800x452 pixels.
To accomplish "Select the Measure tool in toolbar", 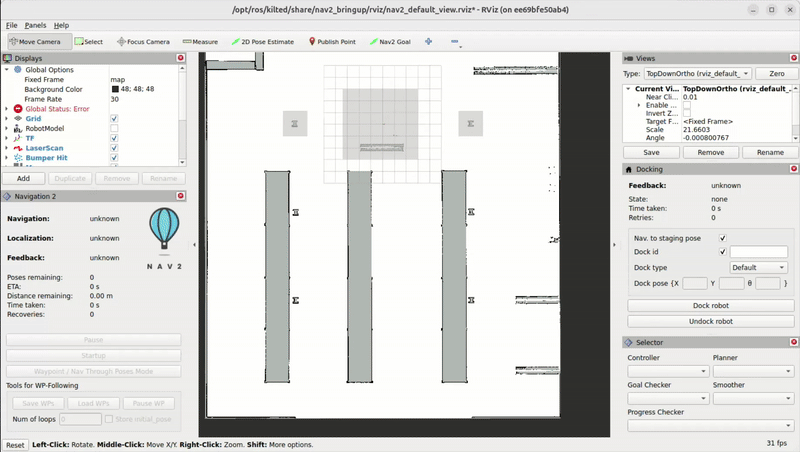I will [200, 42].
